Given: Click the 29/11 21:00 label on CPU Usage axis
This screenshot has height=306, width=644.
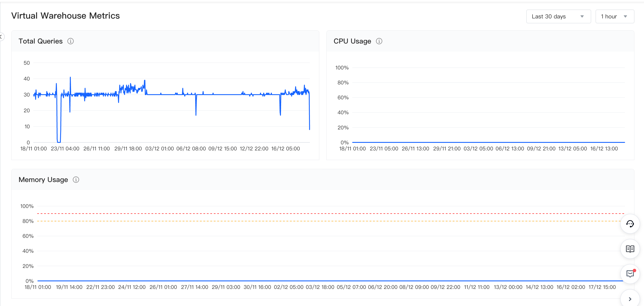Looking at the screenshot, I should pyautogui.click(x=447, y=149).
